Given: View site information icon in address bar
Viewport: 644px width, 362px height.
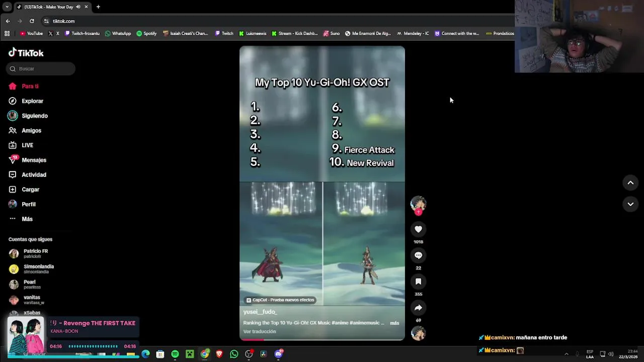Looking at the screenshot, I should pyautogui.click(x=46, y=21).
